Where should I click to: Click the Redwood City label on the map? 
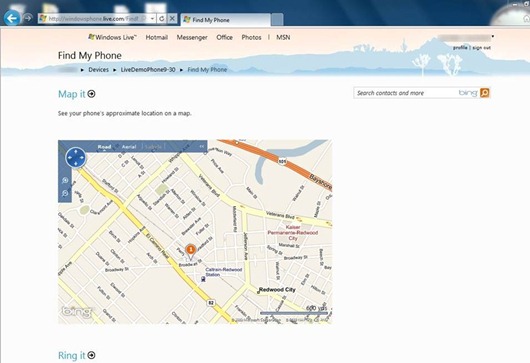[x=277, y=290]
